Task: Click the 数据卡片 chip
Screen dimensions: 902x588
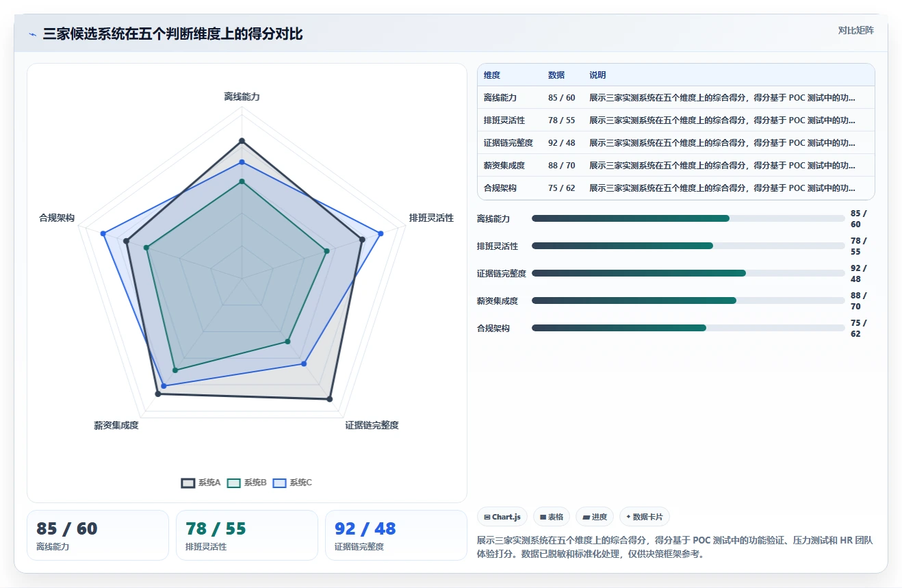Action: pyautogui.click(x=645, y=517)
